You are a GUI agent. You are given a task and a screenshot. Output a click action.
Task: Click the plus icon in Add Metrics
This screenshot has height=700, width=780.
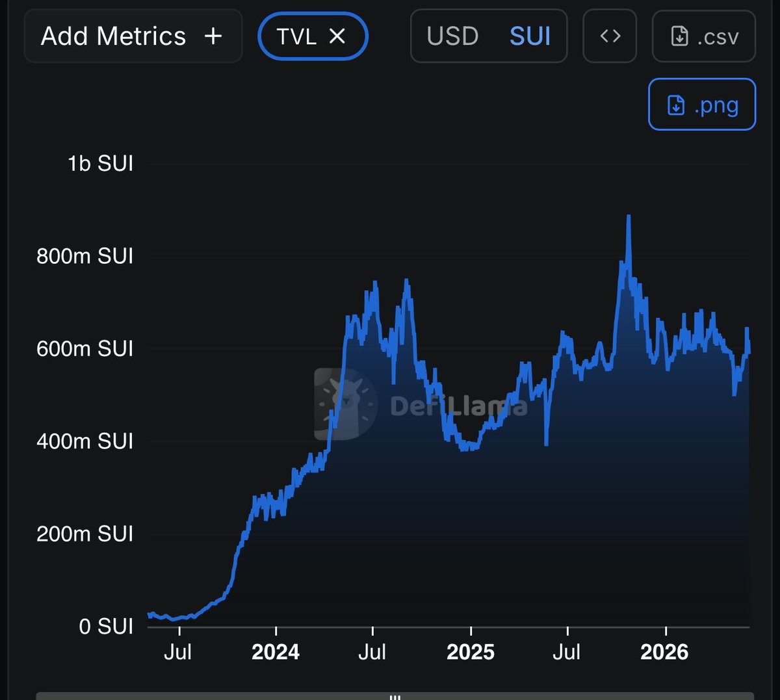click(x=213, y=36)
